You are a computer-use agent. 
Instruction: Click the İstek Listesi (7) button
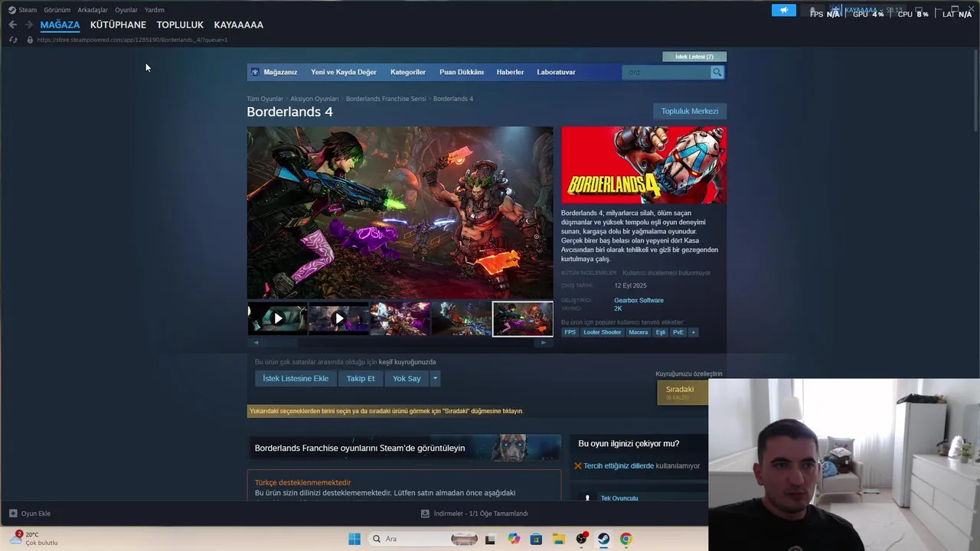(694, 57)
